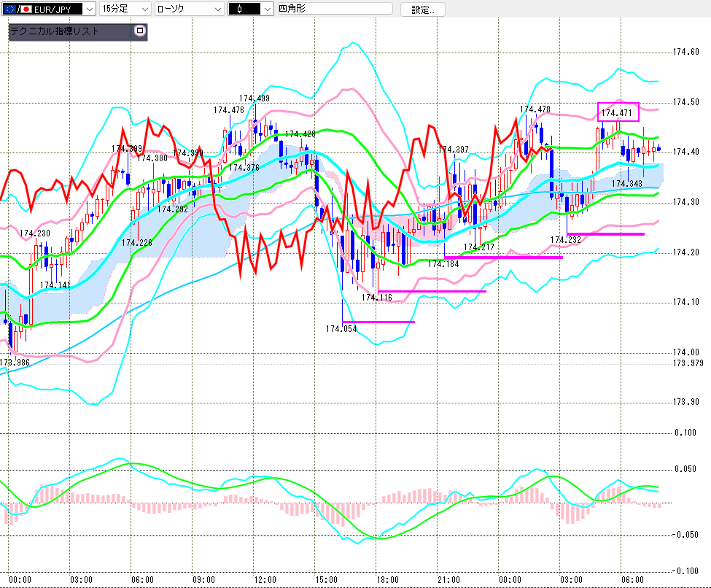
Task: Open the EUR/JPY currency pair dropdown
Action: 88,9
